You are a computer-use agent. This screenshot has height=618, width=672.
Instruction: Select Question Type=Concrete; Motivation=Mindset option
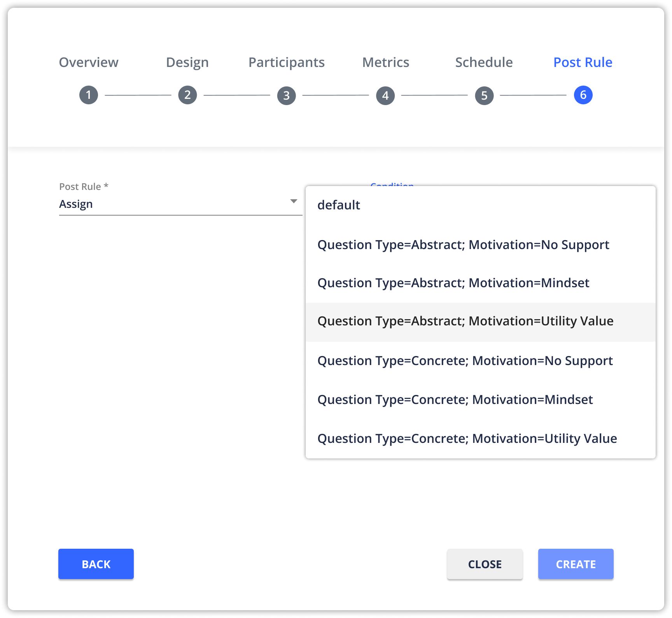455,399
